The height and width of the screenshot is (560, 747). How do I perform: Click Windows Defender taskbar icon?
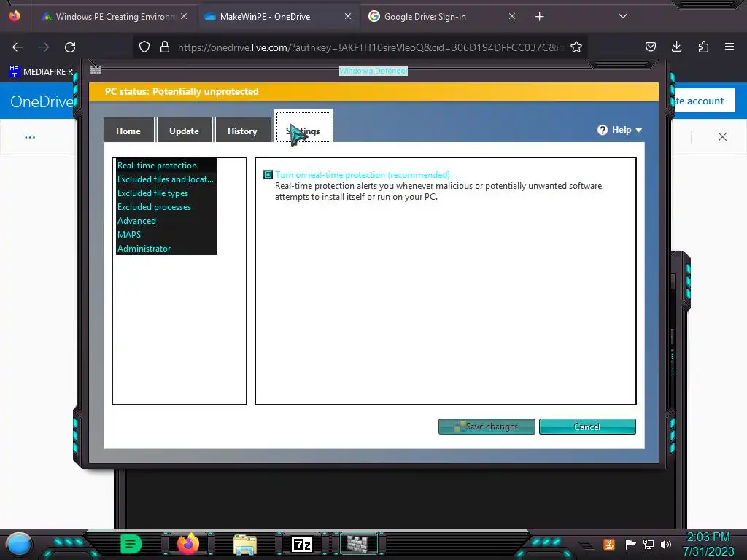(358, 544)
